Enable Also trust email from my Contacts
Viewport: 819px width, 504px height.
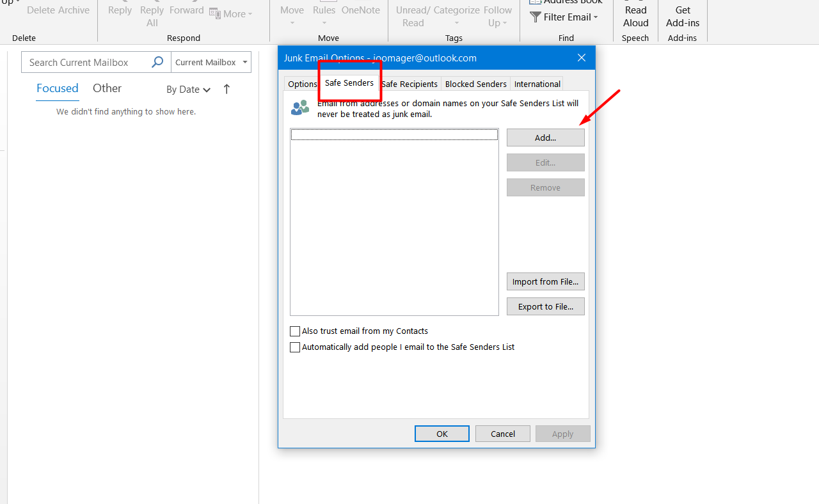[295, 331]
